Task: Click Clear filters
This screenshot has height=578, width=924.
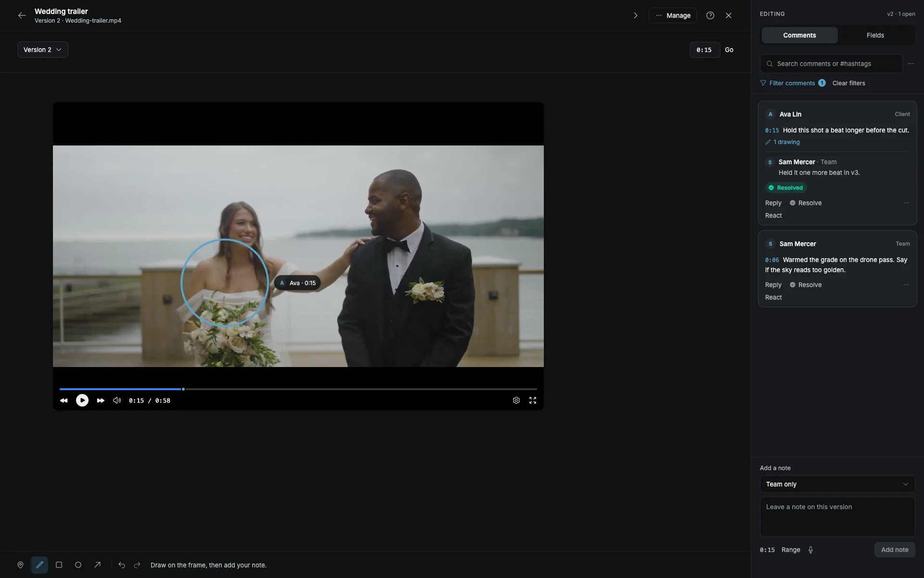Action: tap(849, 83)
